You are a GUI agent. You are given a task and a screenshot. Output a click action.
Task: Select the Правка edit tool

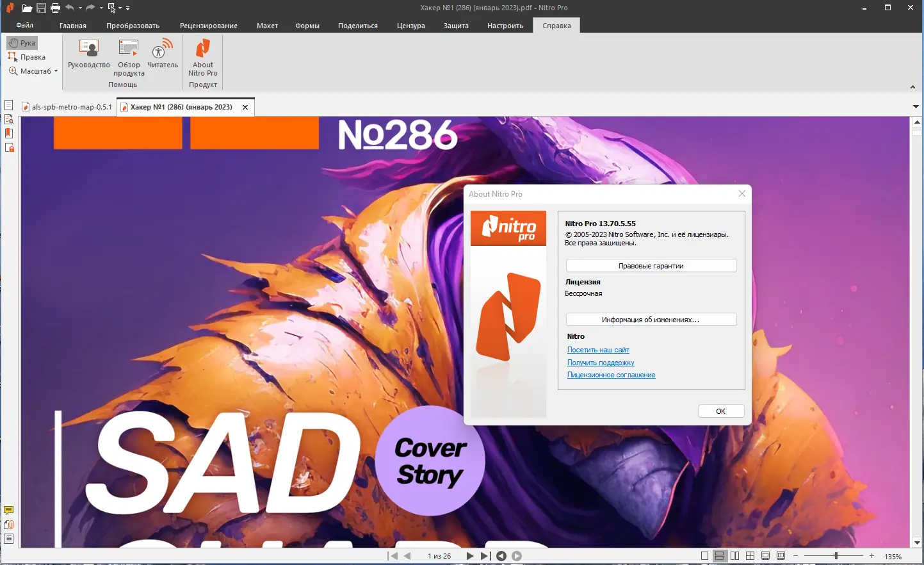click(x=27, y=57)
